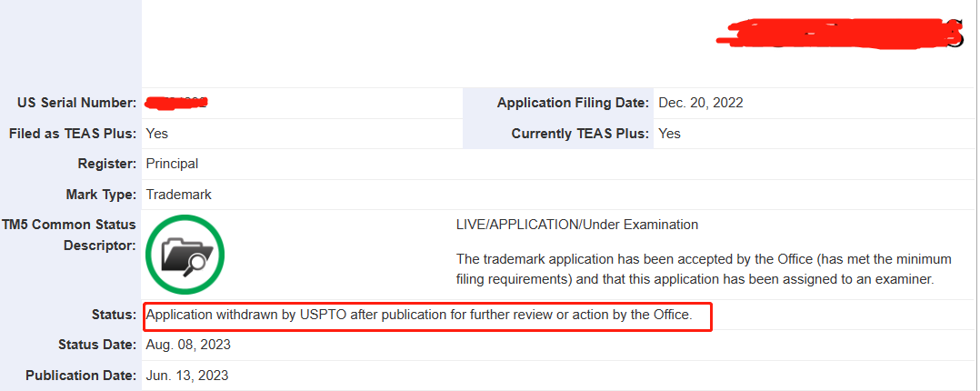
Task: Click the LIVE/APPLICATION/Under Examination text
Action: pos(577,225)
